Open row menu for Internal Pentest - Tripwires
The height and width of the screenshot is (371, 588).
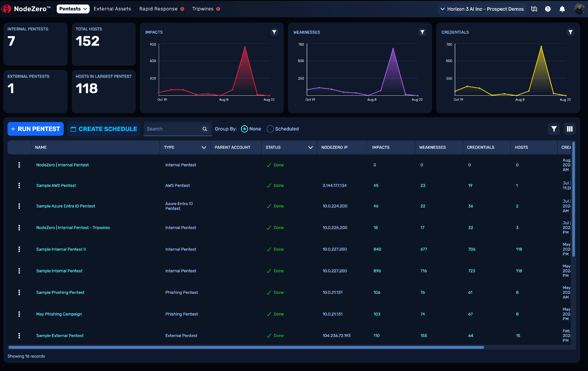(19, 228)
